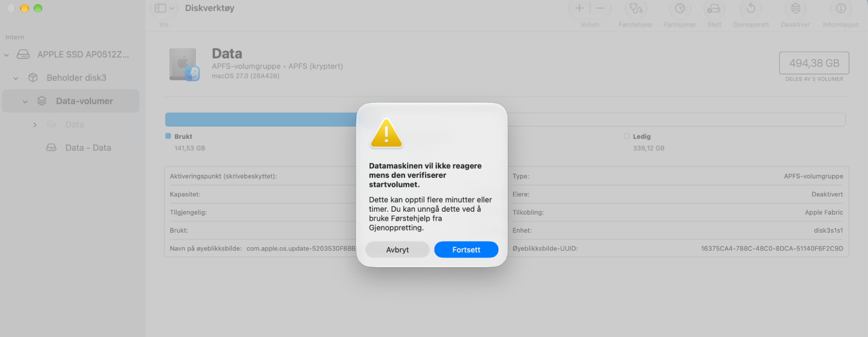Viewport: 868px width, 337px height.
Task: Click the 'DELES AV 5 VOLUMER' caption
Action: [x=814, y=79]
